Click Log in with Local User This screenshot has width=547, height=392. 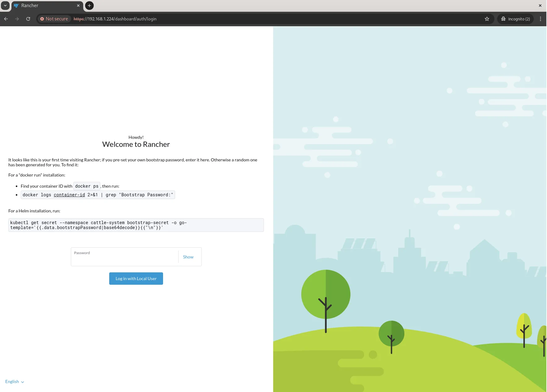click(136, 279)
